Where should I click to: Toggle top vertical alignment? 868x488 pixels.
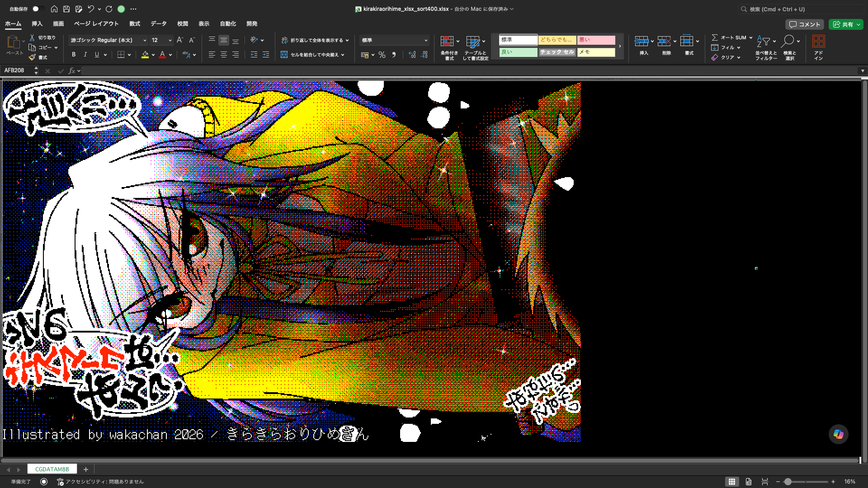[x=212, y=40]
